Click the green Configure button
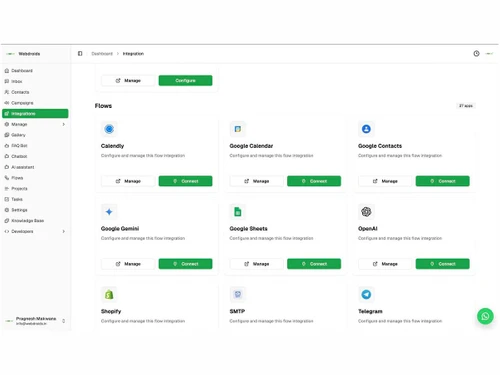Image resolution: width=500 pixels, height=375 pixels. pos(185,80)
